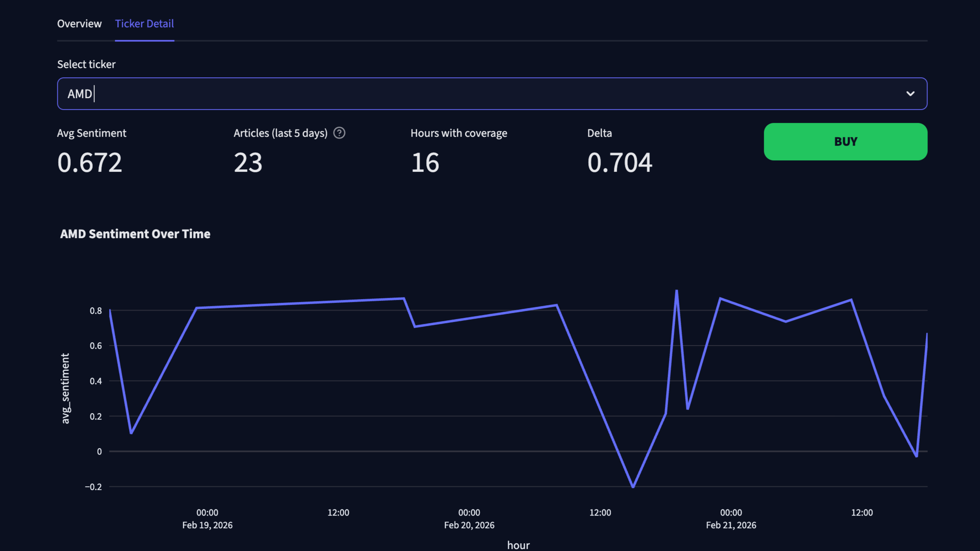Click the Feb 19, 2026 date label
The image size is (980, 551).
point(207,525)
